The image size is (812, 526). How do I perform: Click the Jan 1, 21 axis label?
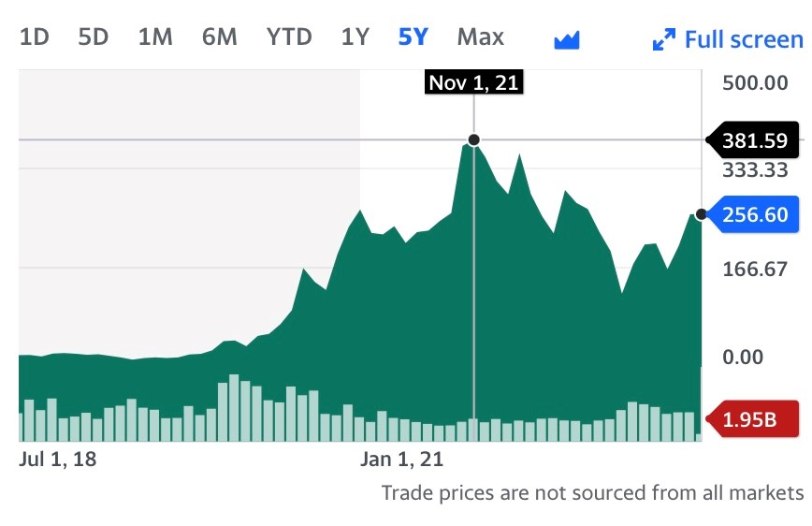click(x=402, y=460)
